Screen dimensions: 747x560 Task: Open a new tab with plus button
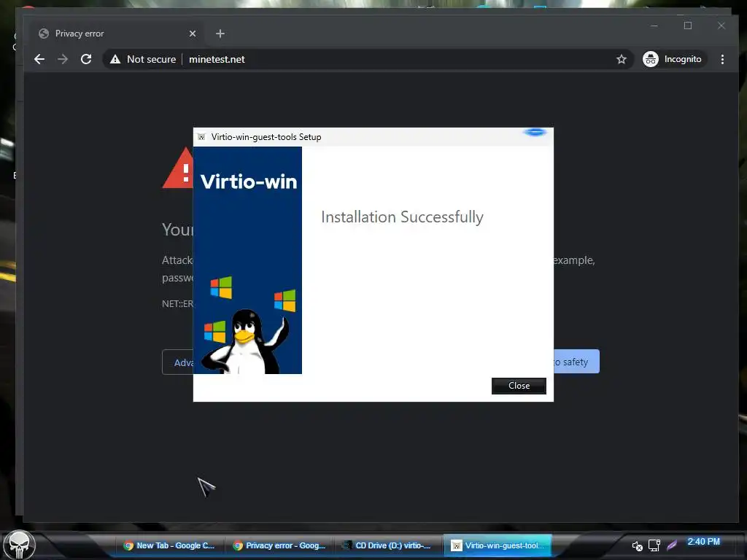(x=220, y=34)
